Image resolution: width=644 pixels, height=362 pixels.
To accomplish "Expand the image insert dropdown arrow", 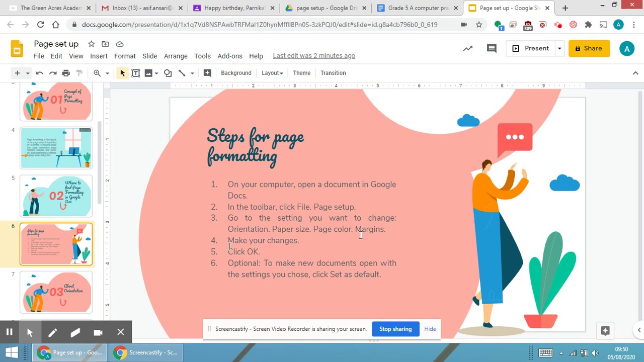I will pyautogui.click(x=156, y=73).
